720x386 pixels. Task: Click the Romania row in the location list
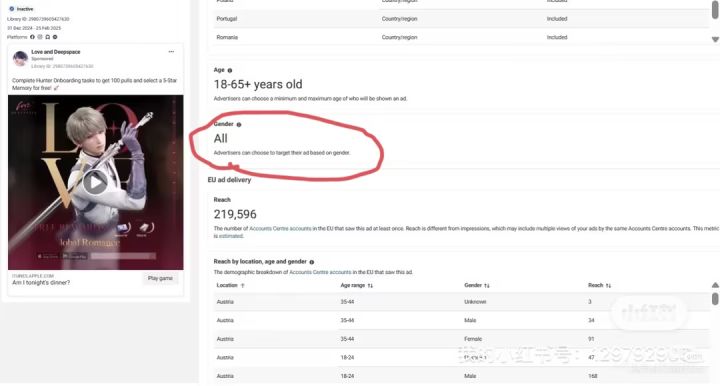coord(461,37)
